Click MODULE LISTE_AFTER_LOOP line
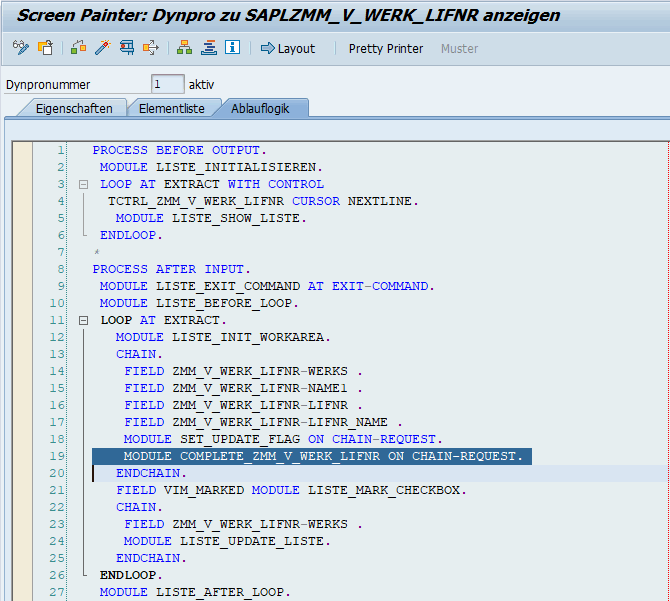Image resolution: width=670 pixels, height=601 pixels. pyautogui.click(x=195, y=592)
